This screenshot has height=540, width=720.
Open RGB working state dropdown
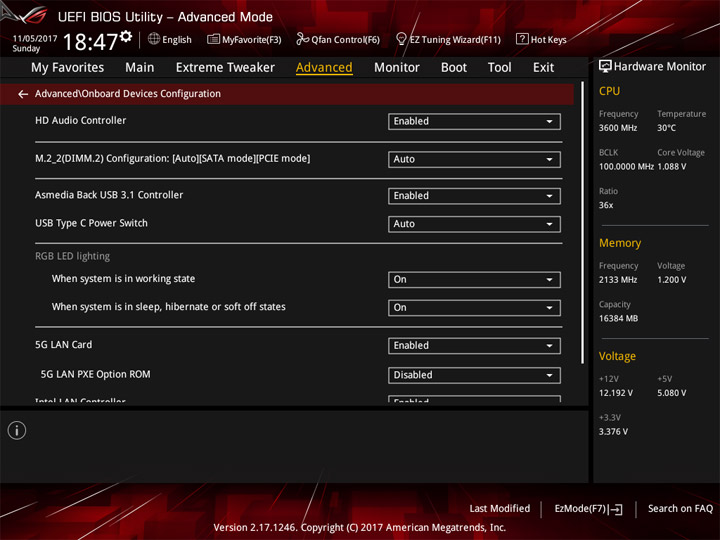click(x=474, y=280)
